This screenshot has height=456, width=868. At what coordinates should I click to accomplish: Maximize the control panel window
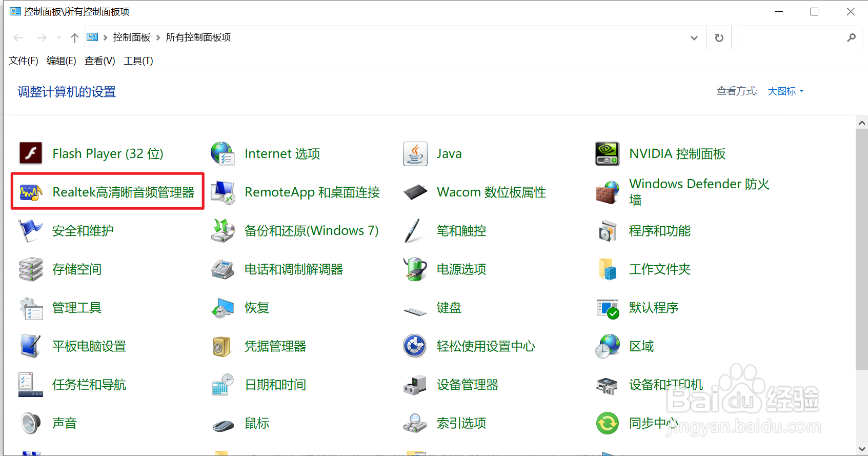814,11
